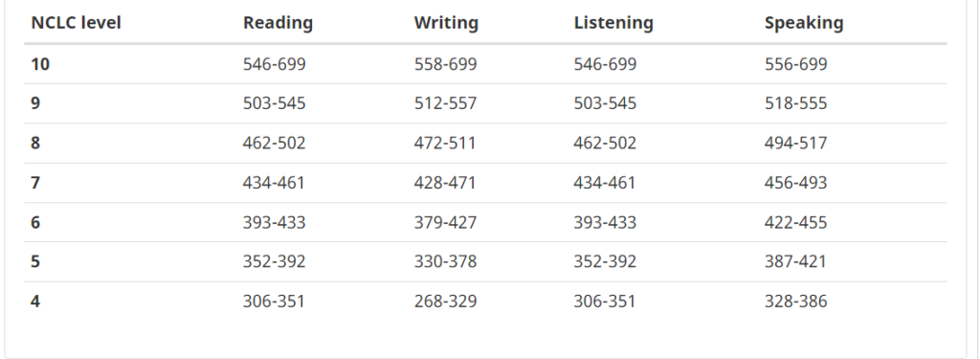The image size is (980, 359).
Task: Select NCLC level 9 row label
Action: (x=35, y=103)
